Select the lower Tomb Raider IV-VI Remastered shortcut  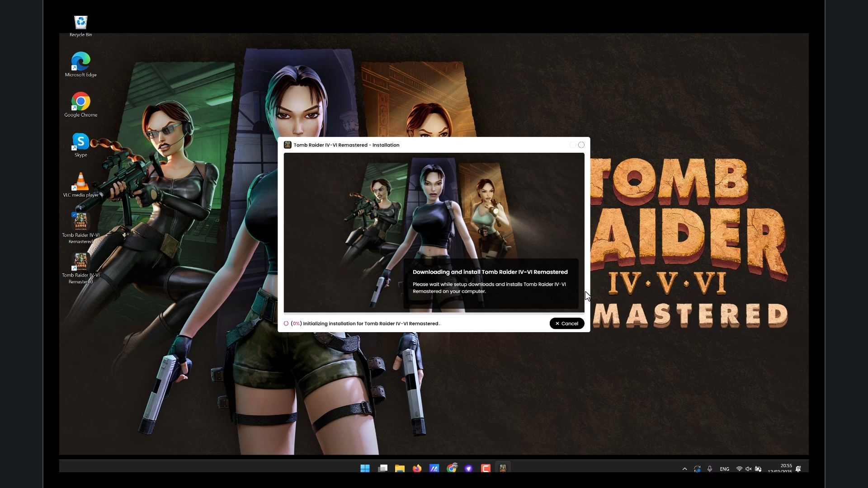[x=80, y=268]
